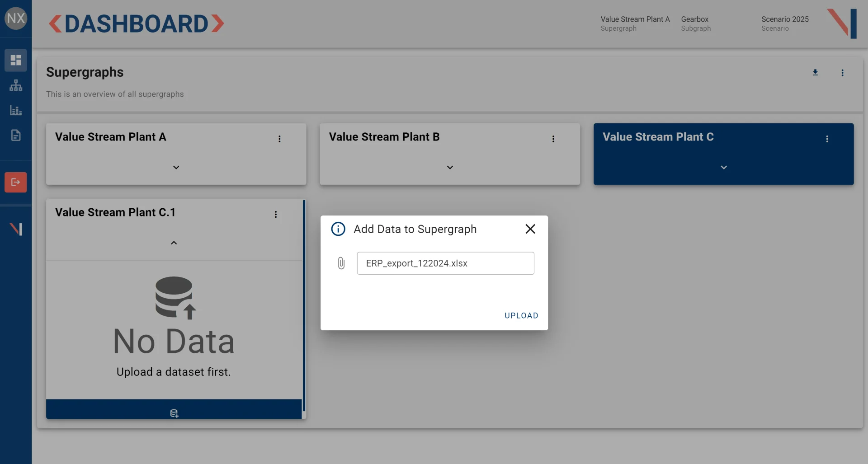The width and height of the screenshot is (868, 464).
Task: Click the info icon in dialog header
Action: point(338,229)
